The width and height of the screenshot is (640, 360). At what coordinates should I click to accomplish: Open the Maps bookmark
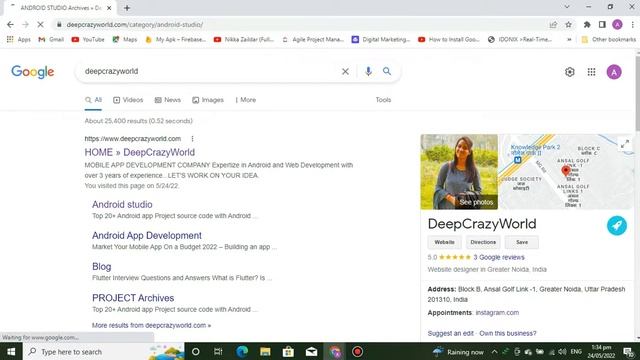pos(125,40)
